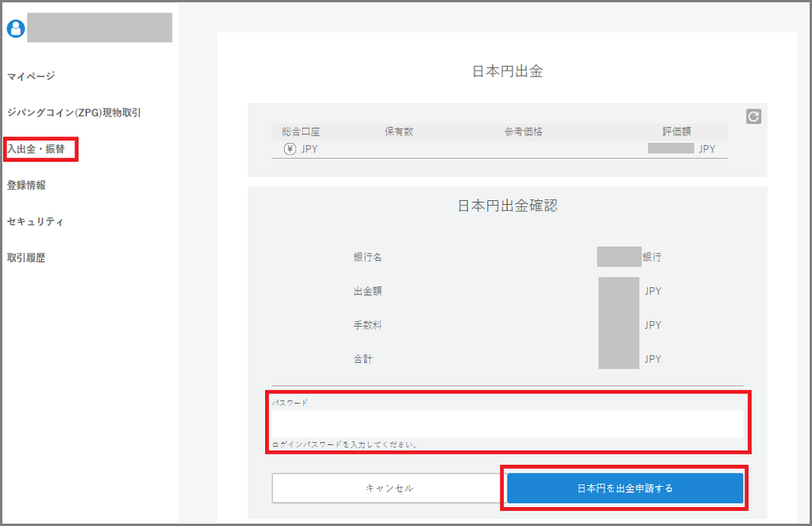This screenshot has height=526, width=812.
Task: Click the user profile icon
Action: click(14, 27)
